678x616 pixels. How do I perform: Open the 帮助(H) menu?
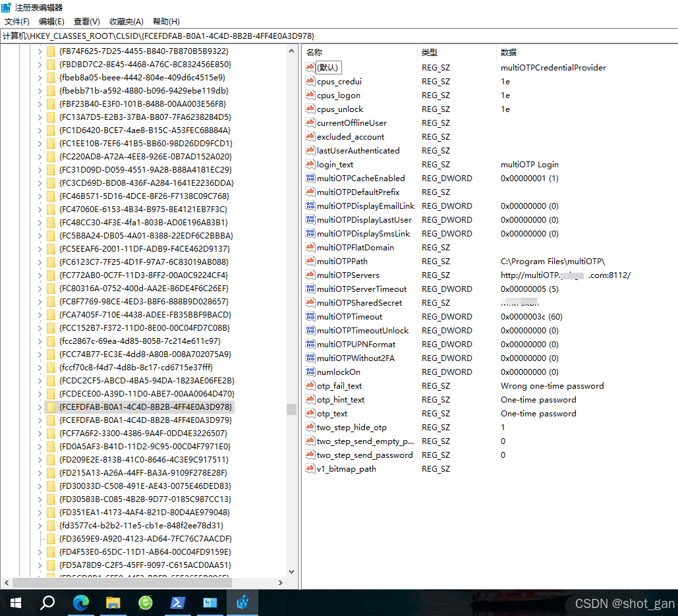pos(166,22)
